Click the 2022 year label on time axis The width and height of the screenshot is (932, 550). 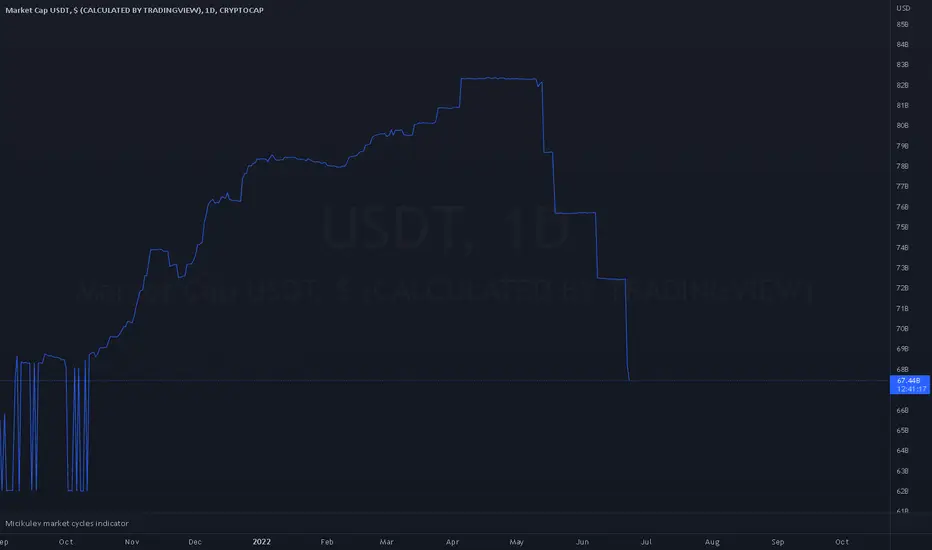coord(262,542)
